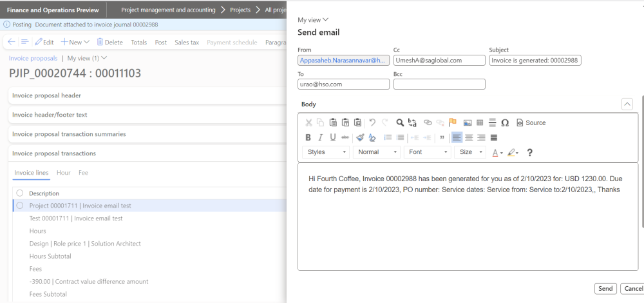Toggle Strikethrough formatting
Screen dimensions: 644x303
click(x=345, y=137)
